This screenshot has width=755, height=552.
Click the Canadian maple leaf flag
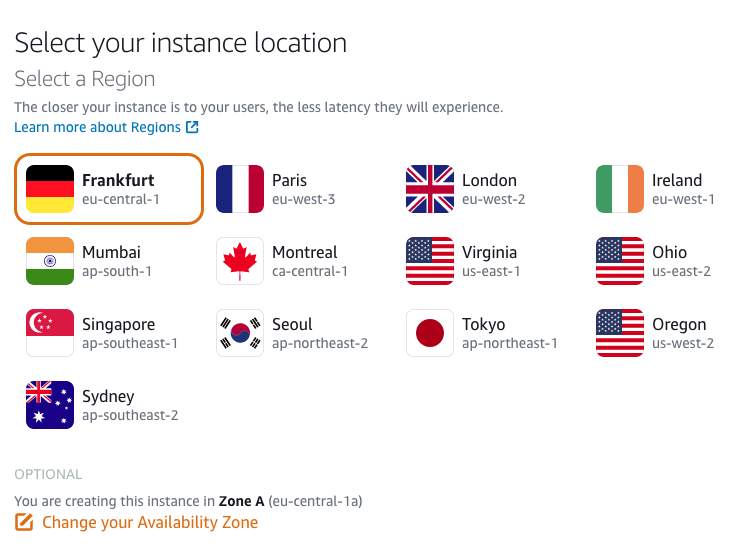(240, 261)
